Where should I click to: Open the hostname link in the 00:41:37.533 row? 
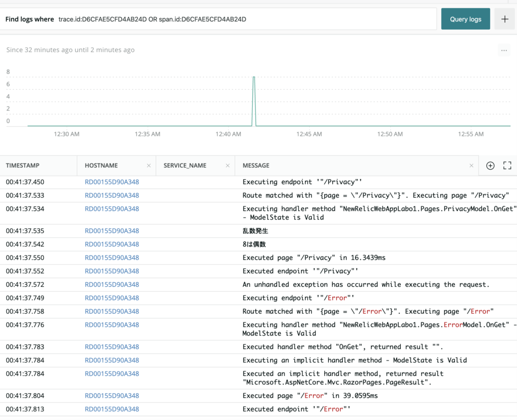tap(112, 195)
